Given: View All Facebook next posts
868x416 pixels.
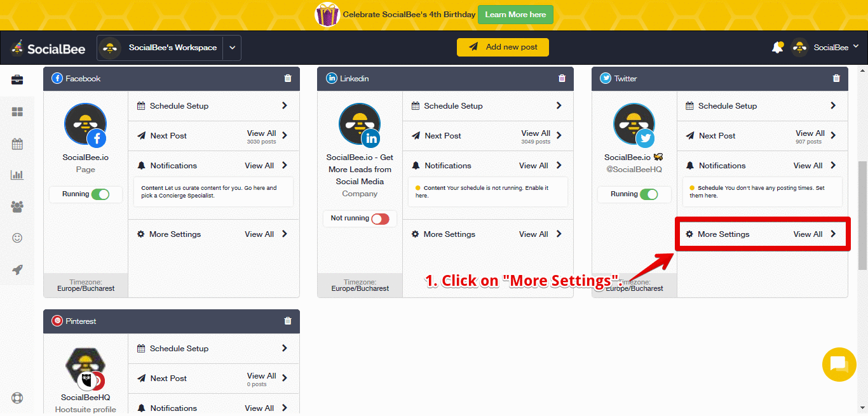Looking at the screenshot, I should [261, 133].
